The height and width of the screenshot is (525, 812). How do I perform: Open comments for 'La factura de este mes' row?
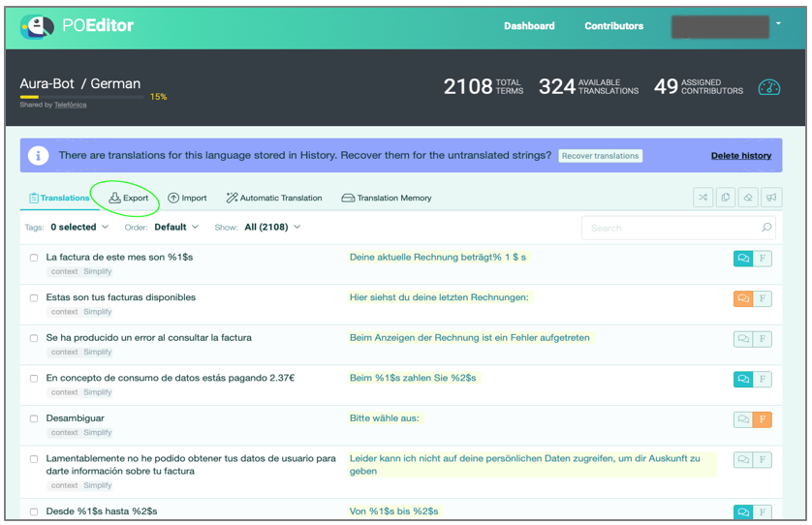point(743,259)
